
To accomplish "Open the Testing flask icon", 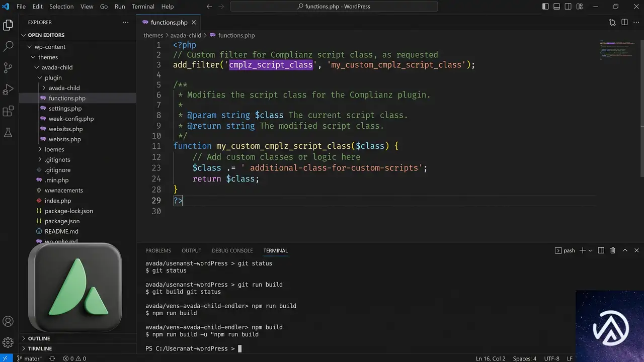I will [x=8, y=132].
